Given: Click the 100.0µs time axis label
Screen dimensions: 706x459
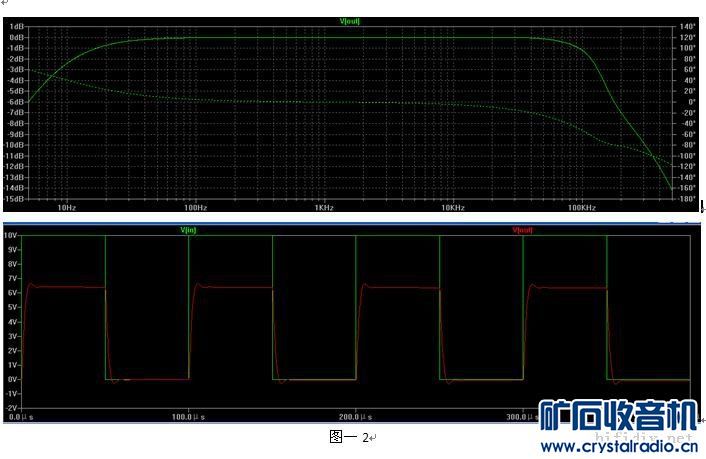Looking at the screenshot, I should [x=186, y=416].
